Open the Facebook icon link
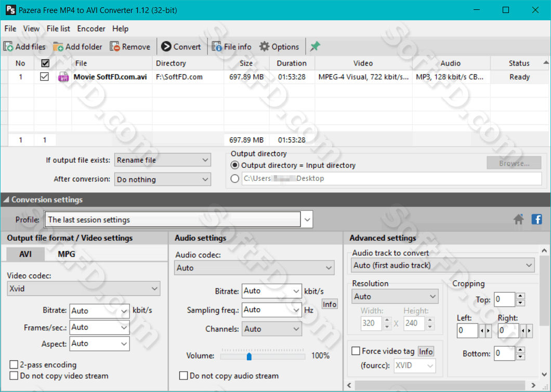Image resolution: width=551 pixels, height=392 pixels. [x=536, y=219]
